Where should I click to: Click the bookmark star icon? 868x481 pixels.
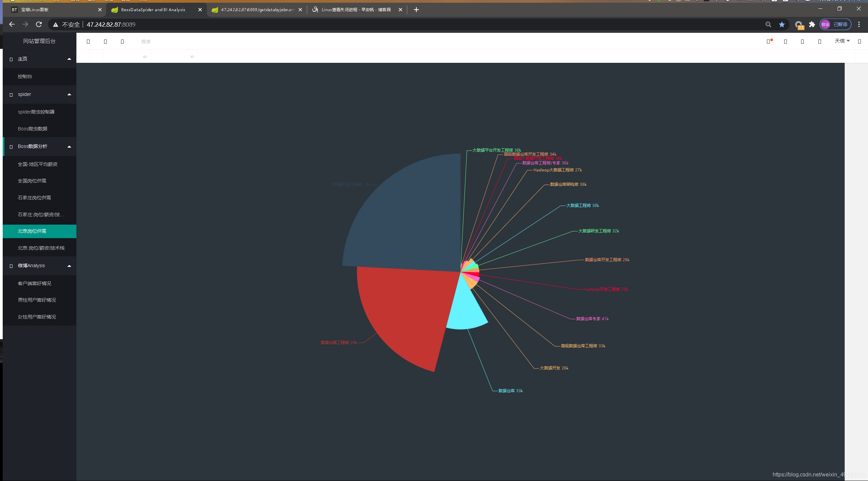coord(782,24)
